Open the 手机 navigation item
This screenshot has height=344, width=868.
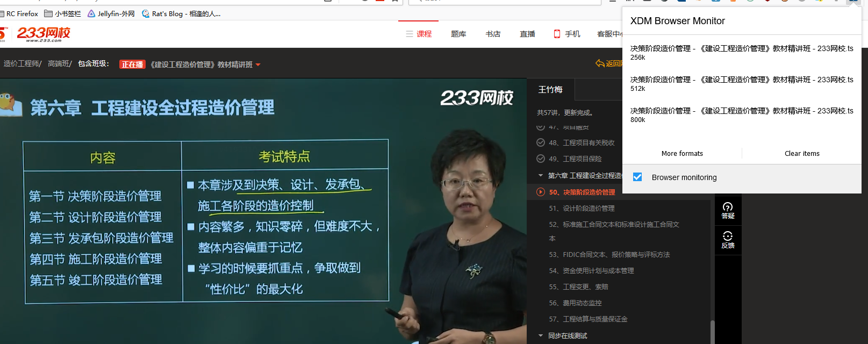click(567, 34)
